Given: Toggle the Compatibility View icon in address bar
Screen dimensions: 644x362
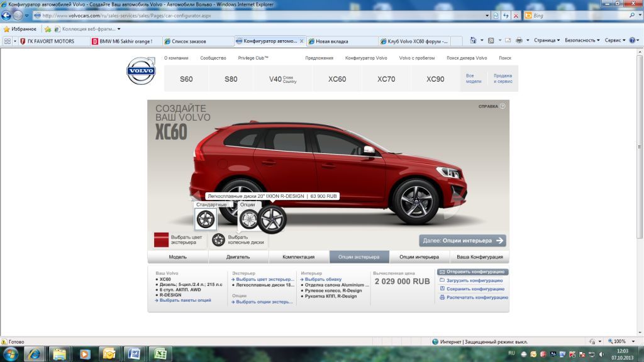Looking at the screenshot, I should click(496, 16).
